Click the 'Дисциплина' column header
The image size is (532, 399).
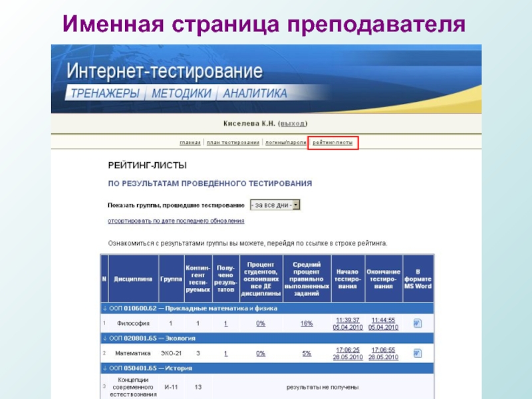pyautogui.click(x=133, y=279)
